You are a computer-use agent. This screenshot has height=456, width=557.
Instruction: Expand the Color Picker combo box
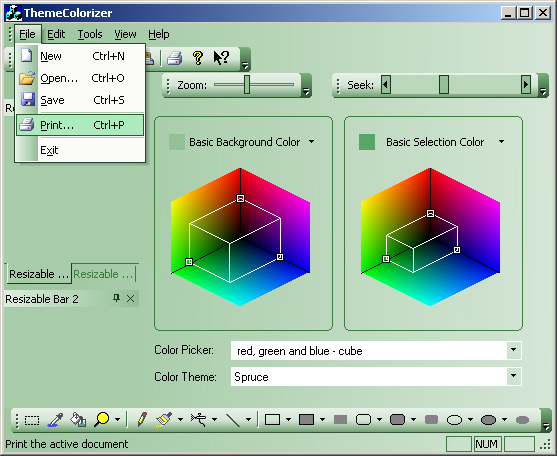pyautogui.click(x=513, y=350)
